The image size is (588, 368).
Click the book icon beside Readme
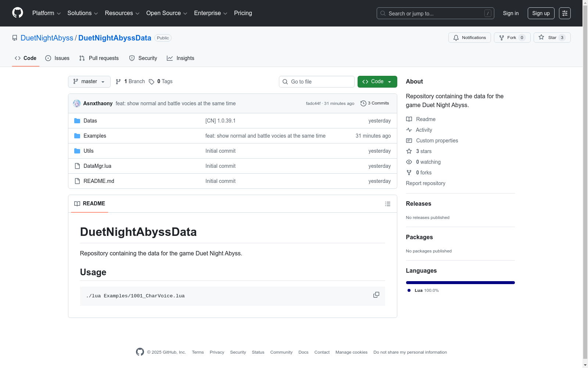(409, 119)
